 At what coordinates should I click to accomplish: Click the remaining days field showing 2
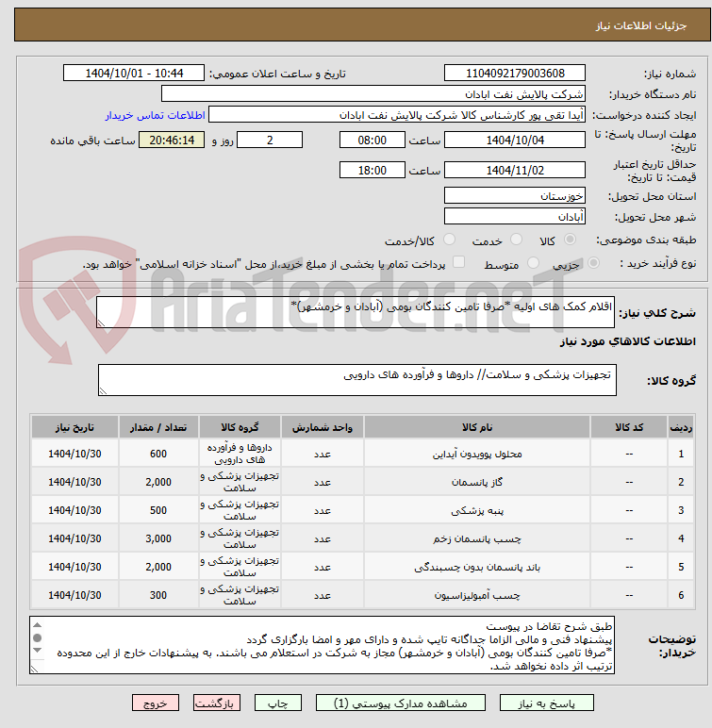tap(270, 140)
